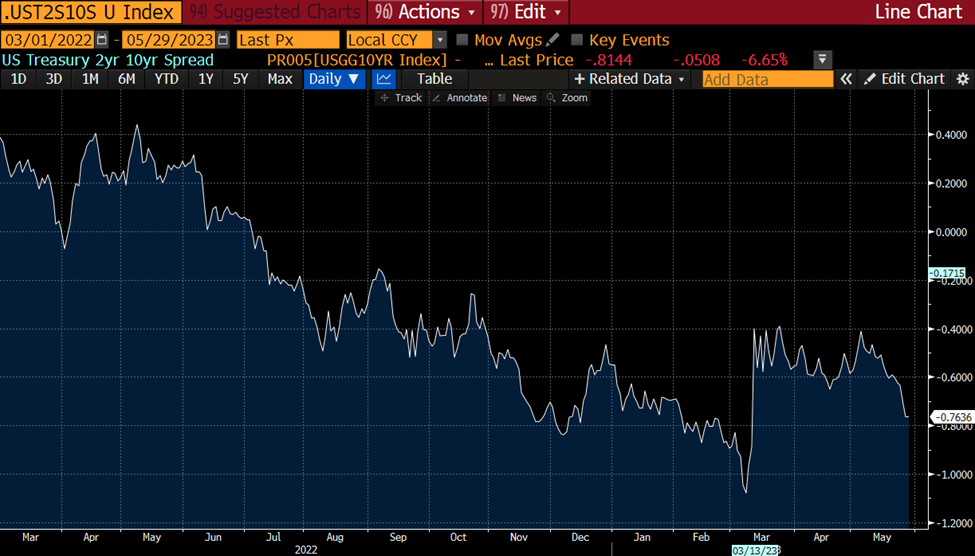The height and width of the screenshot is (556, 975).
Task: Collapse panel with double chevron icon
Action: pyautogui.click(x=846, y=79)
